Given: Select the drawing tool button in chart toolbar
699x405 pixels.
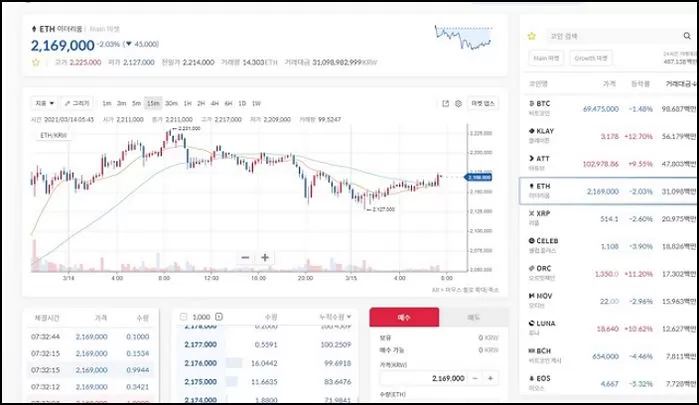Looking at the screenshot, I should [76, 103].
